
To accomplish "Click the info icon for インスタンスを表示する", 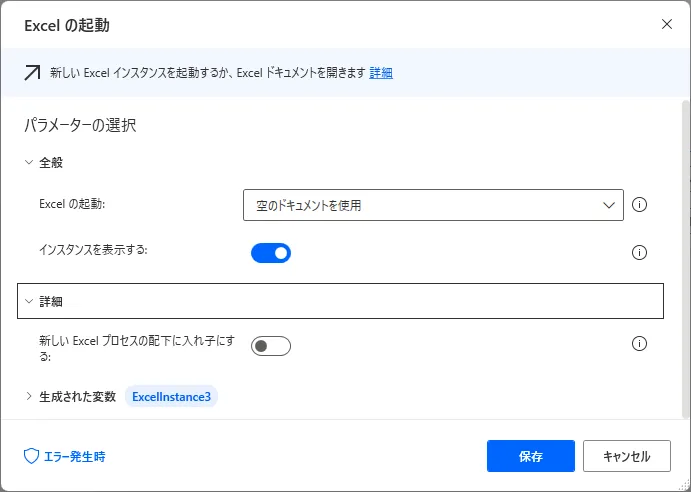I will (640, 253).
